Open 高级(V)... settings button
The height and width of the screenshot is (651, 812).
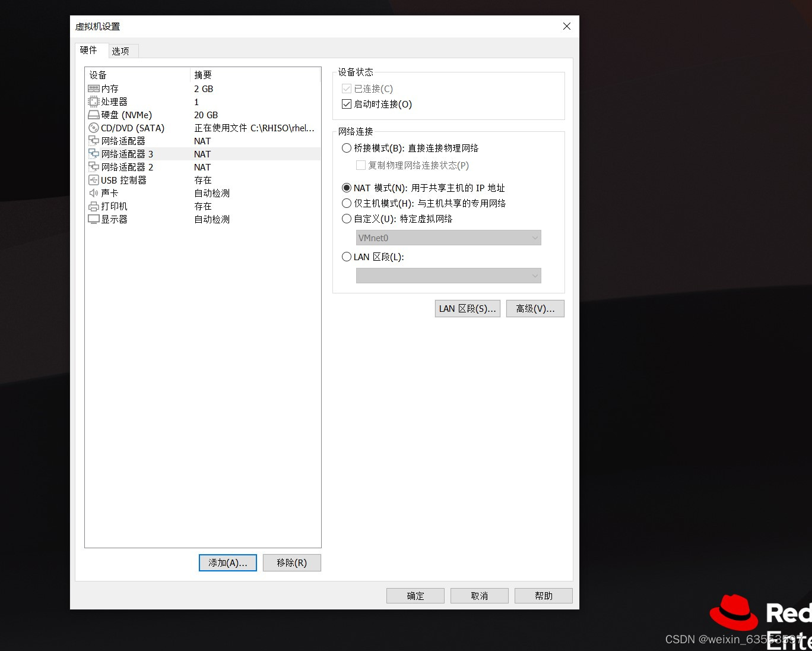(x=535, y=308)
